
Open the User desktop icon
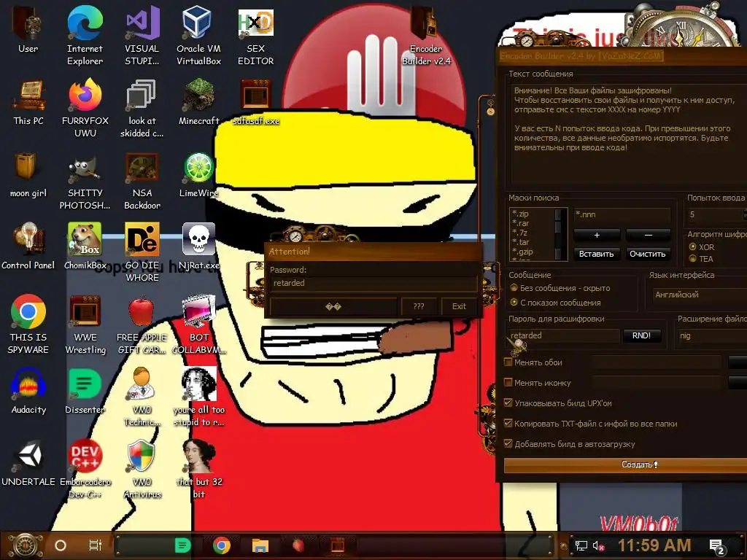pos(28,28)
